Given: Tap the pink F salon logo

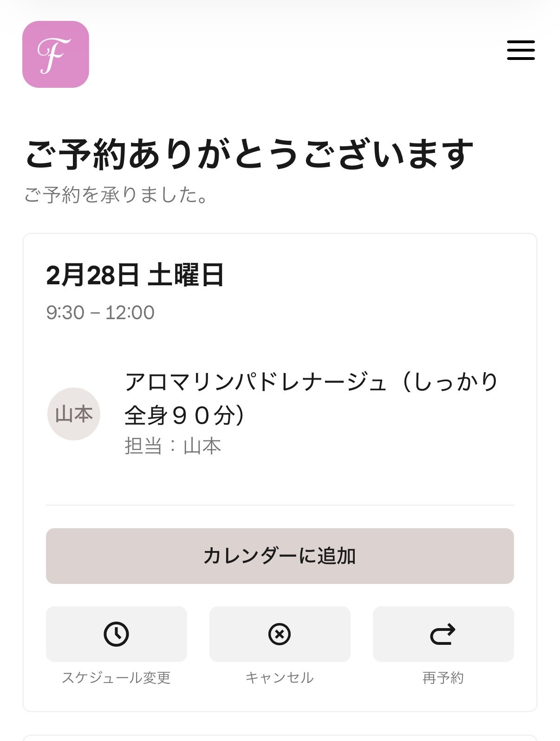Looking at the screenshot, I should (x=56, y=54).
